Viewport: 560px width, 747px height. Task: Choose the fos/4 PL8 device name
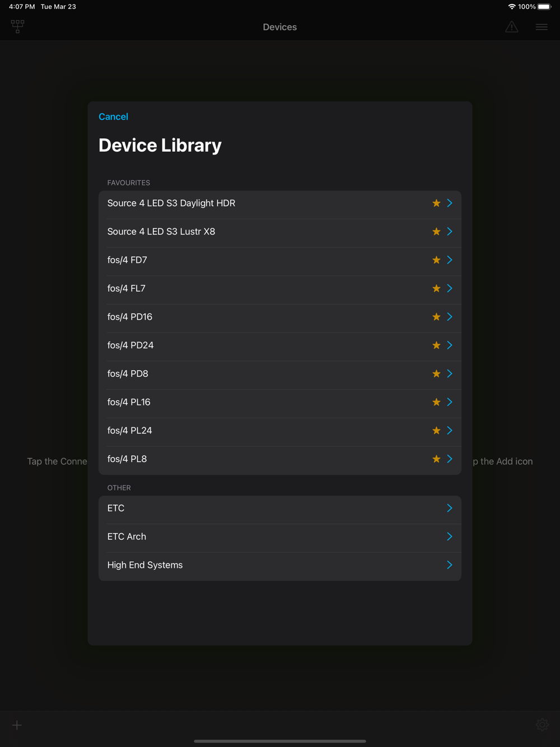(127, 459)
